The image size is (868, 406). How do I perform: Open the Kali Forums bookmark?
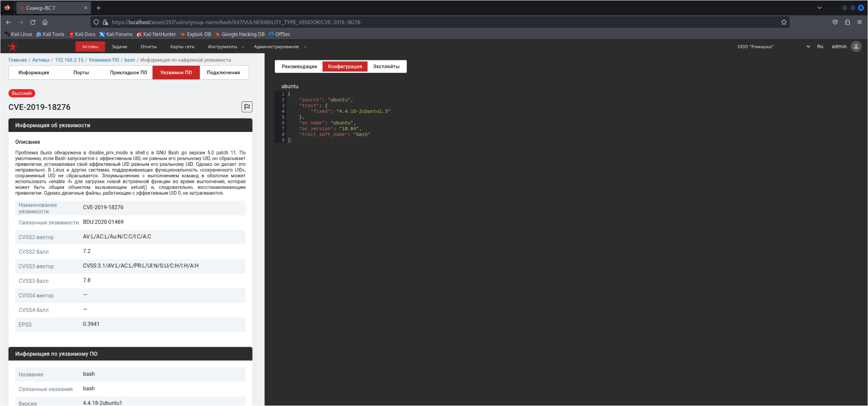tap(116, 34)
